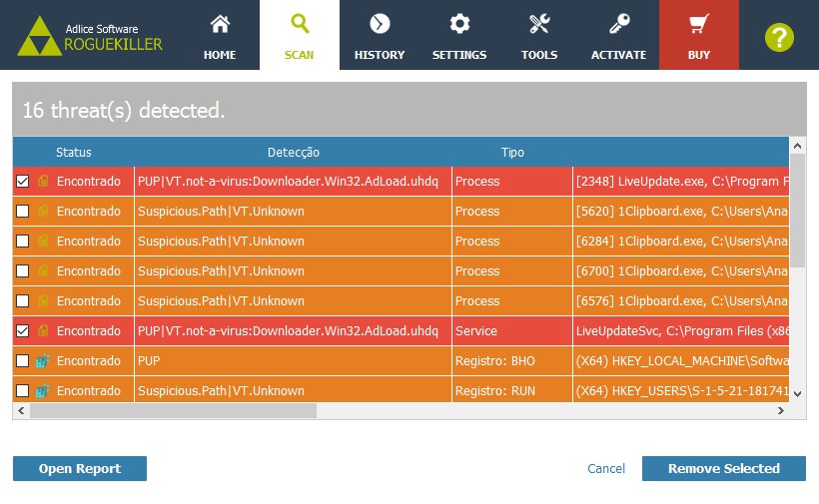Click the scroll up arrow of threat list
Screen dimensions: 819x504
point(798,146)
